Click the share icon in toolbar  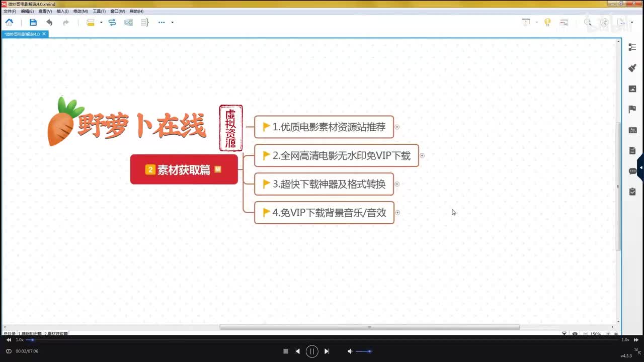[605, 22]
